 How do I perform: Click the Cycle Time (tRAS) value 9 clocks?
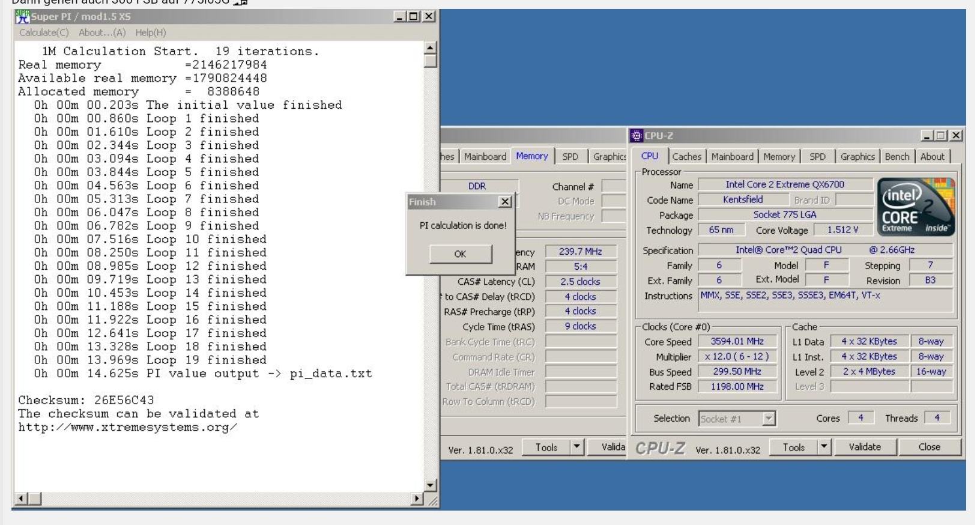[x=580, y=326]
